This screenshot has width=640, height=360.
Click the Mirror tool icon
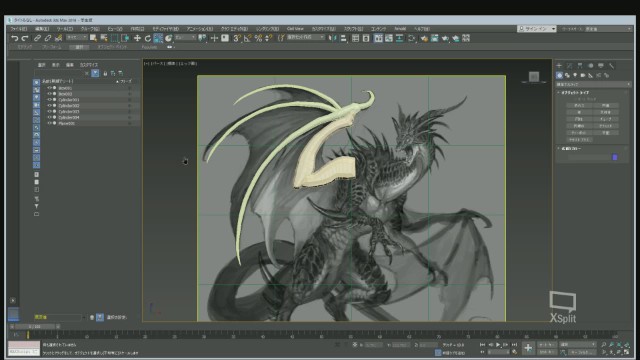tap(333, 38)
